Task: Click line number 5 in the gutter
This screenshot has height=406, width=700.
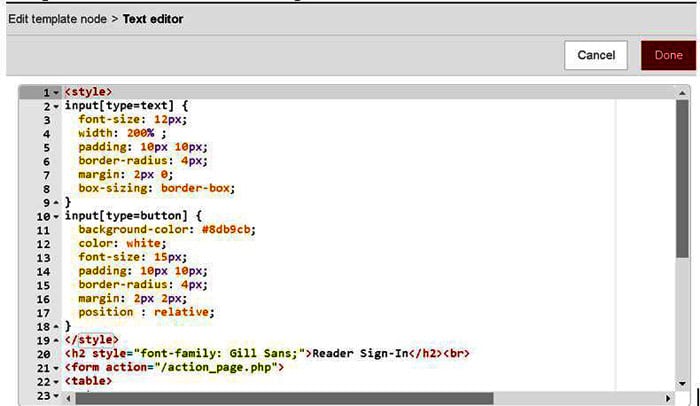Action: click(x=46, y=148)
